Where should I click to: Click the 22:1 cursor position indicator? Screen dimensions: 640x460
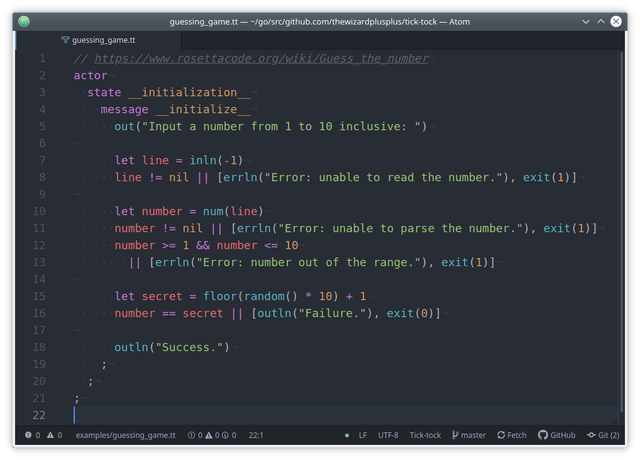coord(256,435)
